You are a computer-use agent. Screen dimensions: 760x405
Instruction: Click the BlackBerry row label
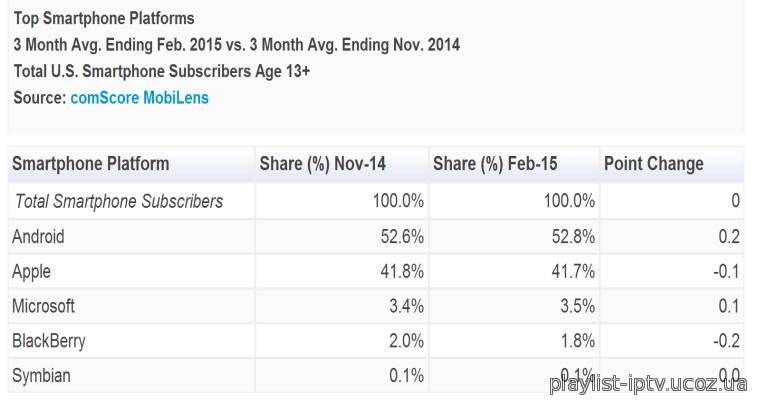pyautogui.click(x=49, y=341)
